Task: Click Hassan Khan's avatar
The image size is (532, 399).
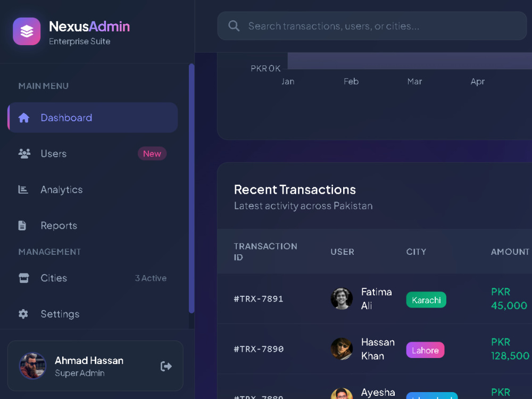Action: [x=342, y=349]
